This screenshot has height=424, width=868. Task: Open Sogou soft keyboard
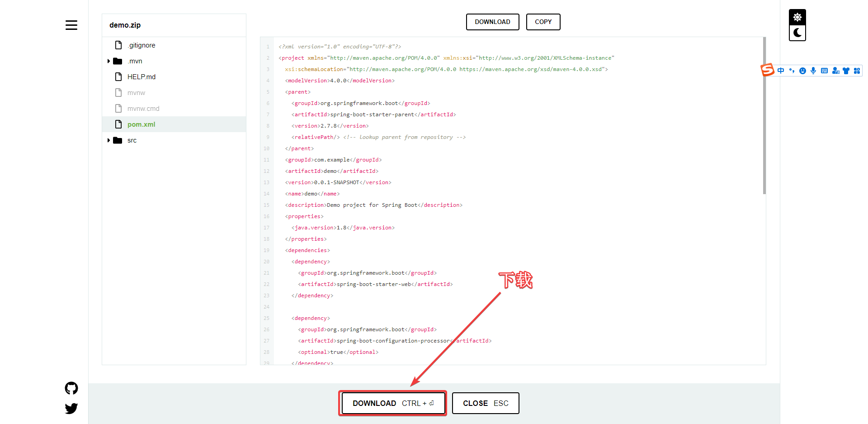click(824, 71)
